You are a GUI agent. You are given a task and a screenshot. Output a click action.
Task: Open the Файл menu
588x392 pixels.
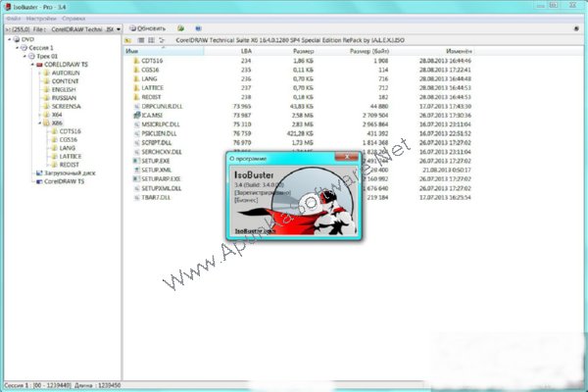[13, 19]
